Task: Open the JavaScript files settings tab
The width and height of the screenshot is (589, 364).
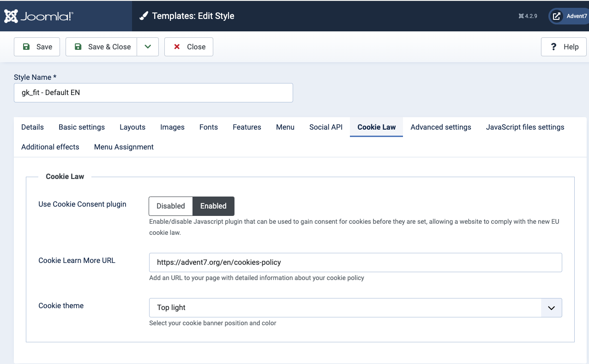Action: tap(525, 127)
